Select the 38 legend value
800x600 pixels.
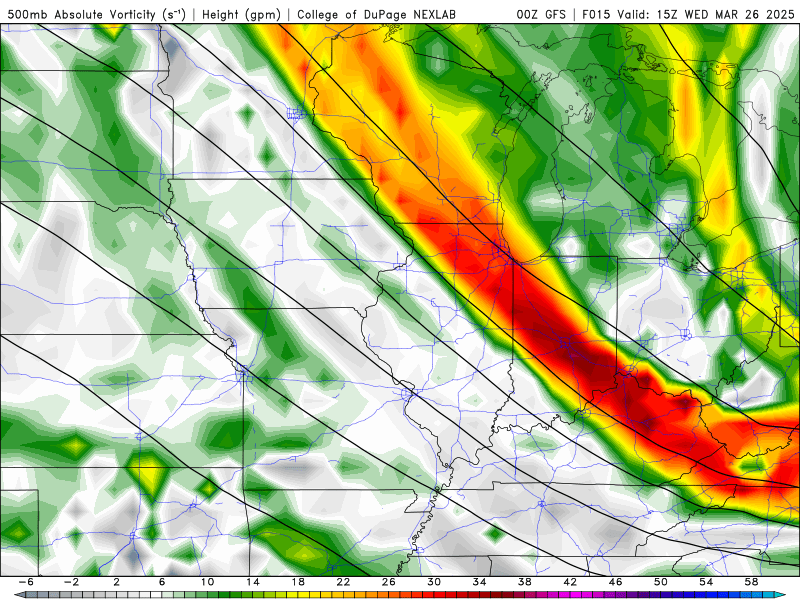point(524,582)
